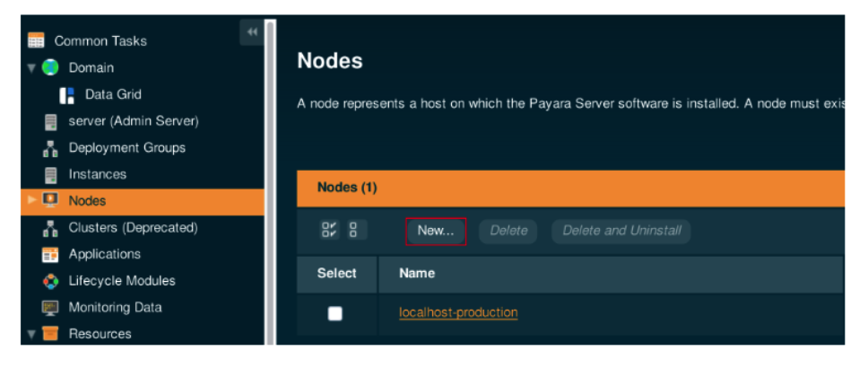Open the localhost-production node link
Image resolution: width=868 pixels, height=368 pixels.
(458, 312)
